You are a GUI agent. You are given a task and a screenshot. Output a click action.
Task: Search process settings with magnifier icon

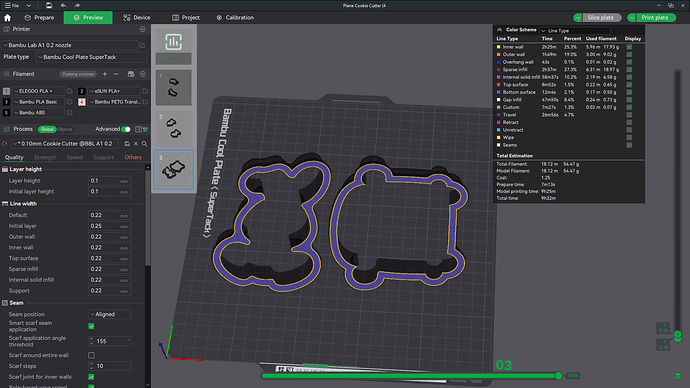[x=144, y=143]
